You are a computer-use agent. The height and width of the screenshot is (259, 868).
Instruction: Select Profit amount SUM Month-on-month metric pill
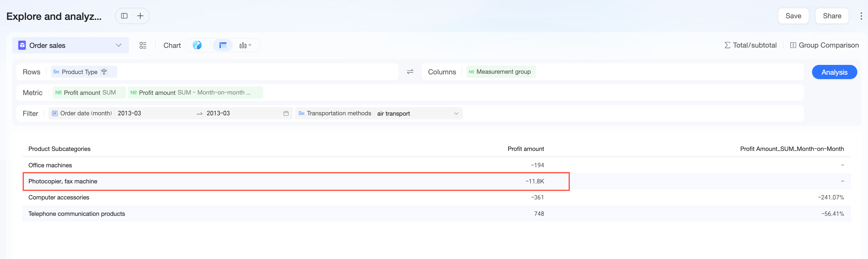(195, 93)
